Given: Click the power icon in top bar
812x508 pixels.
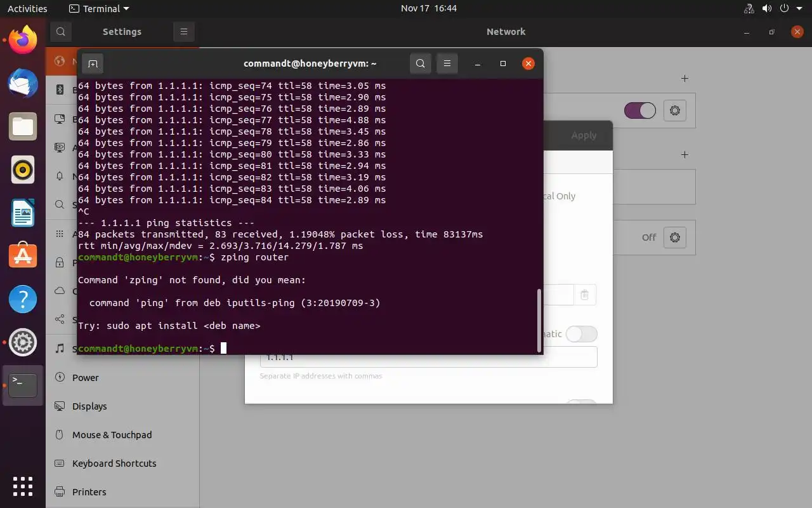Looking at the screenshot, I should coord(784,9).
